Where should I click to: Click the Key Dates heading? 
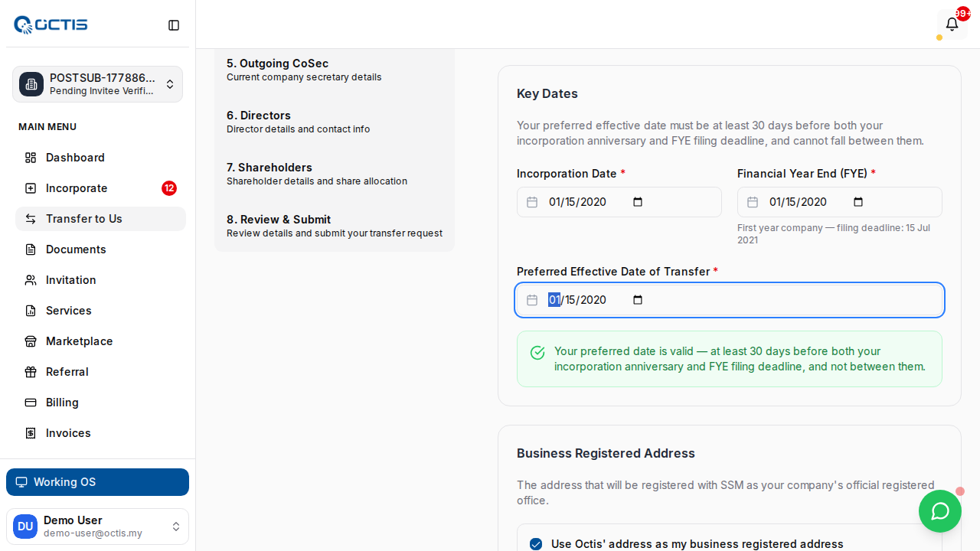click(x=547, y=93)
